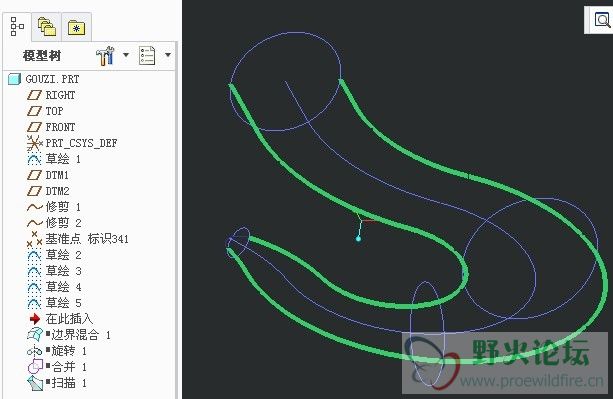The height and width of the screenshot is (399, 613).
Task: Click the model tree settings hammer icon
Action: tap(105, 56)
